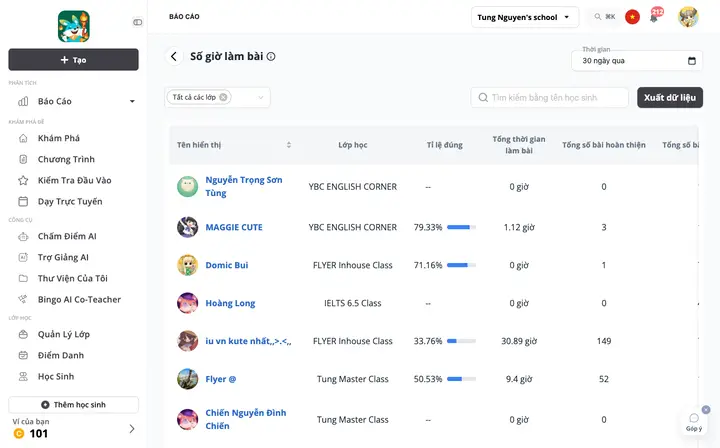Screen dimensions: 720x448
Task: Expand the Ví của bạn wallet arrow
Action: click(x=132, y=429)
